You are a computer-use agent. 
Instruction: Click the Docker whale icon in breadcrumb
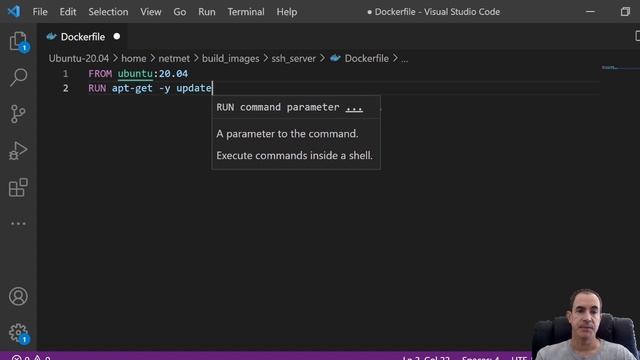(335, 58)
